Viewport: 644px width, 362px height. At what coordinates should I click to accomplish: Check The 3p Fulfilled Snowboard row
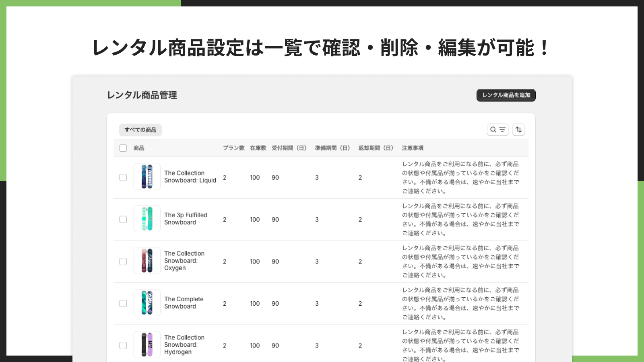[123, 219]
